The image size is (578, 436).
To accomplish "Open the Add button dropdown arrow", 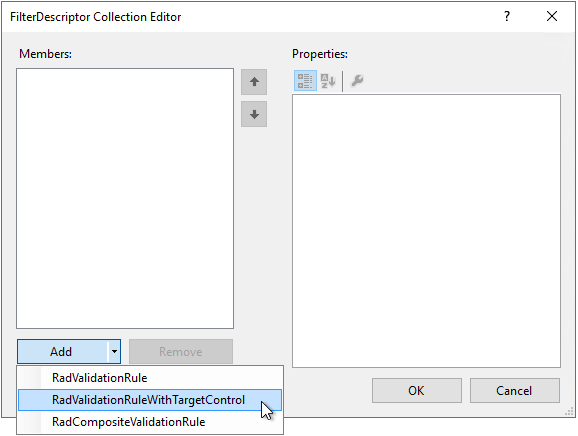I will coord(114,352).
